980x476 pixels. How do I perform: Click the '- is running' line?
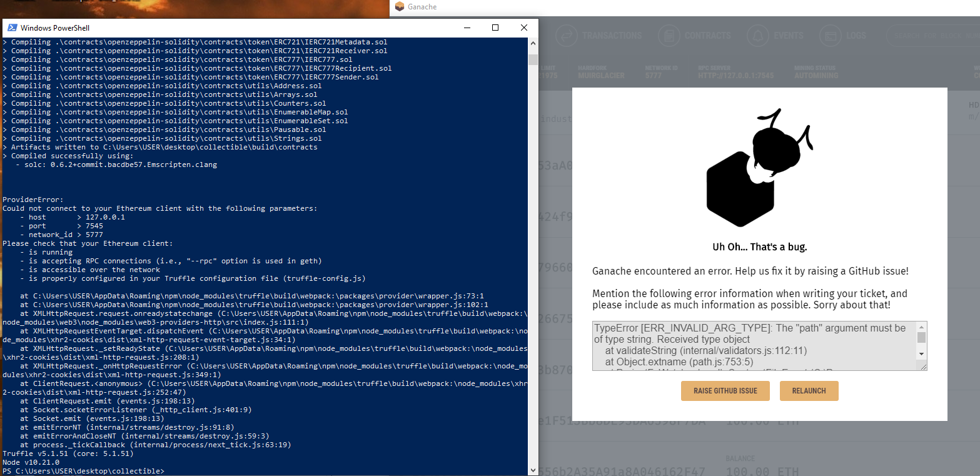click(46, 252)
